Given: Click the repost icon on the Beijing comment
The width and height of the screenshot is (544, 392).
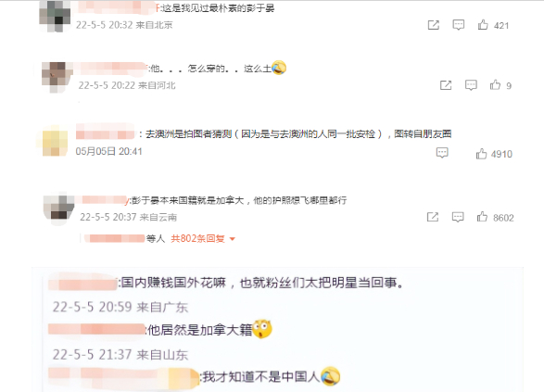Looking at the screenshot, I should pyautogui.click(x=434, y=25).
